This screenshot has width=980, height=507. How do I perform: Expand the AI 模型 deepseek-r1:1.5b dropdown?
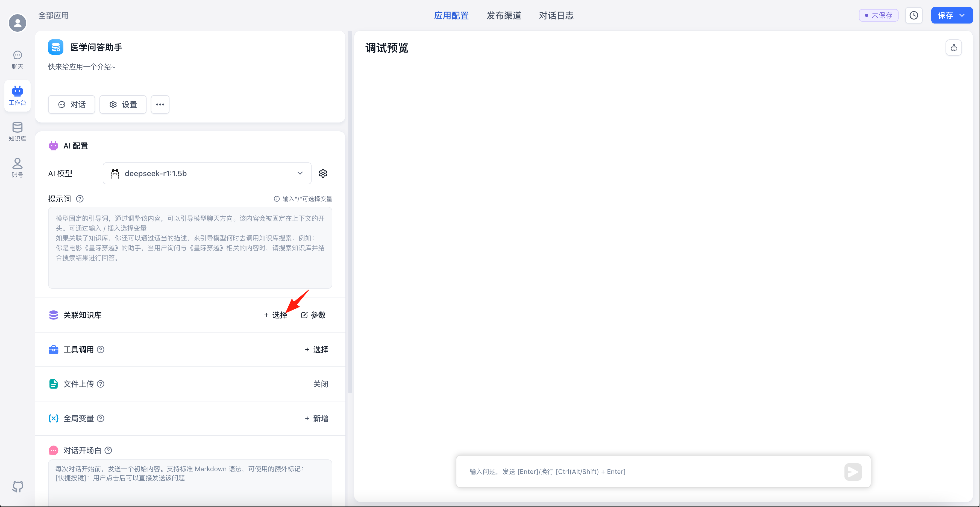[x=207, y=174]
